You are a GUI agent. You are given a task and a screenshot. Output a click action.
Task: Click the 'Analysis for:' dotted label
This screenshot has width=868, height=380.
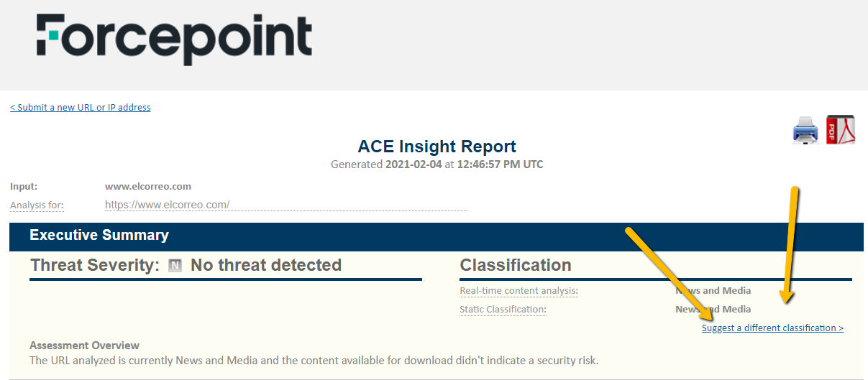[37, 205]
